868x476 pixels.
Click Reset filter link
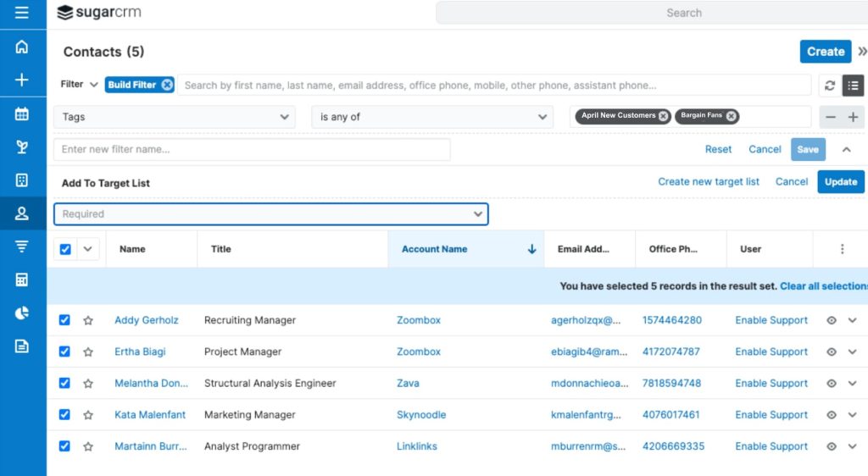[x=718, y=149]
